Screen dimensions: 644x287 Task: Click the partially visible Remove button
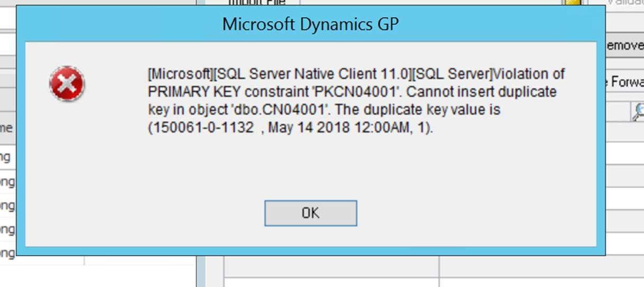(x=624, y=46)
